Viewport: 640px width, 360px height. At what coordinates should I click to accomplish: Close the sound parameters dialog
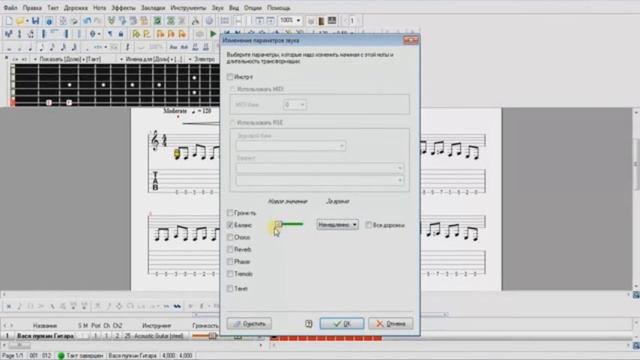(410, 40)
